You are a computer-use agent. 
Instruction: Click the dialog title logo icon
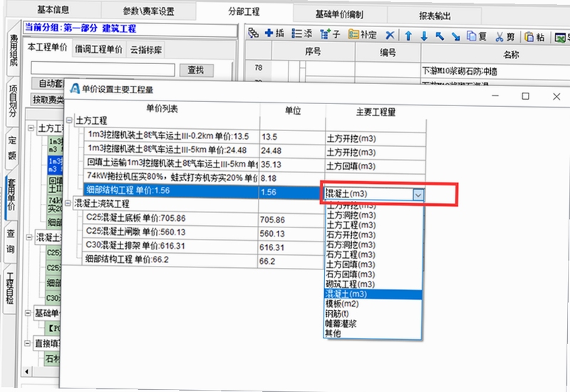click(75, 88)
